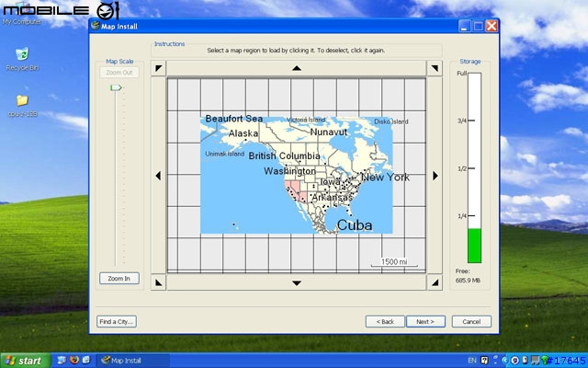Viewport: 588px width, 368px height.
Task: Close the Map Install window
Action: 492,26
